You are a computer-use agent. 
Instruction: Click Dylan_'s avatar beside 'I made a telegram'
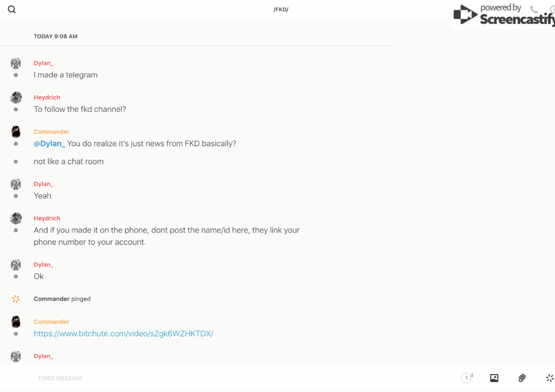coord(16,63)
